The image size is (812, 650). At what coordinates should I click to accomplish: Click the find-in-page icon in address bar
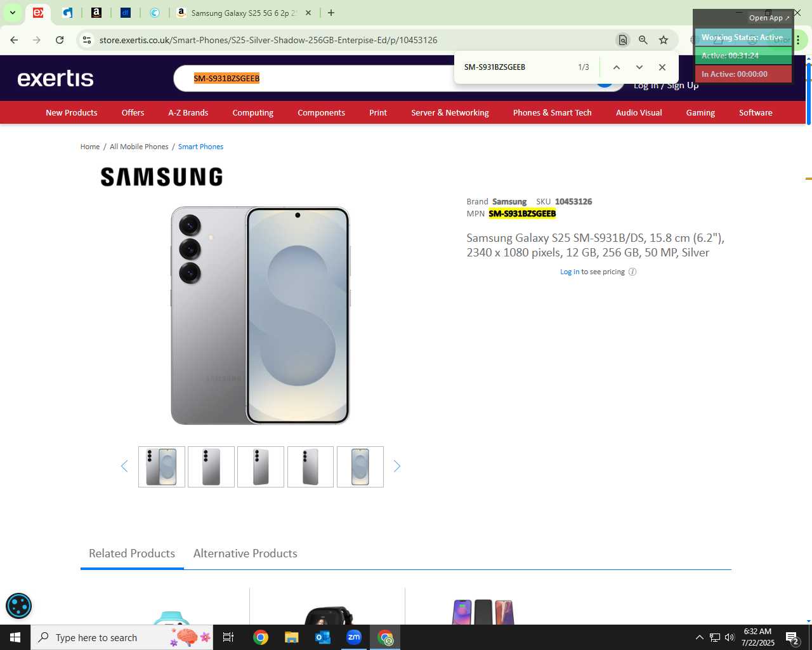tap(623, 40)
